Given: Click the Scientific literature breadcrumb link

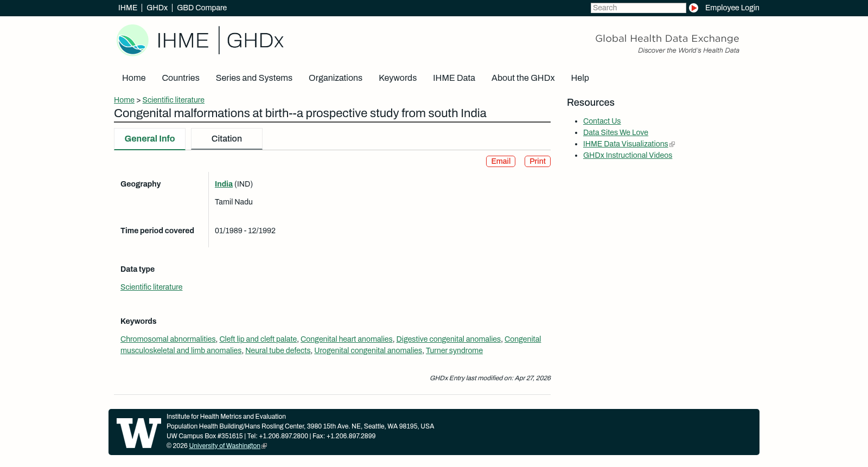Looking at the screenshot, I should (x=173, y=100).
